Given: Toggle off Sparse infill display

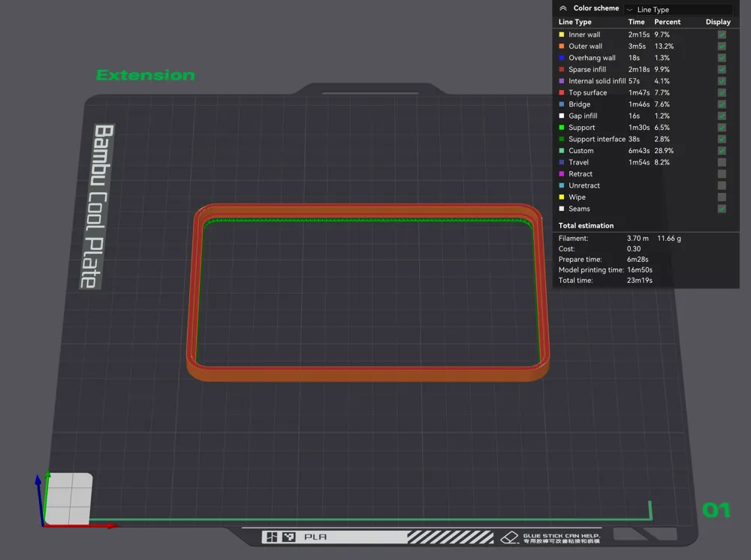Looking at the screenshot, I should [x=722, y=69].
